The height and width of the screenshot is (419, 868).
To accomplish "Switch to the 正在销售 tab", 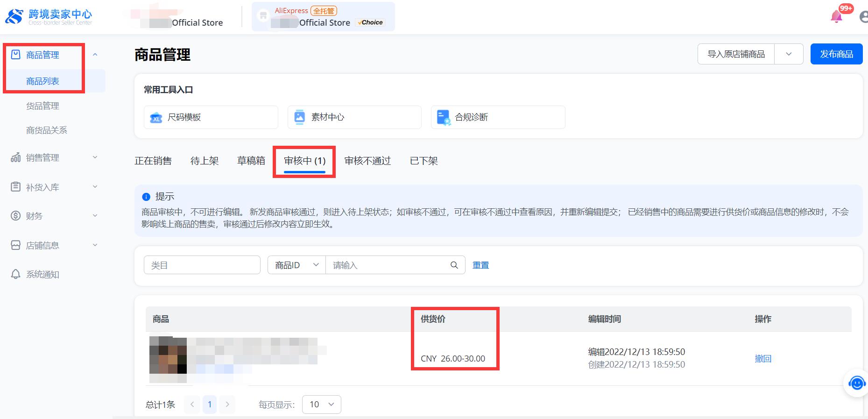I will pos(153,161).
